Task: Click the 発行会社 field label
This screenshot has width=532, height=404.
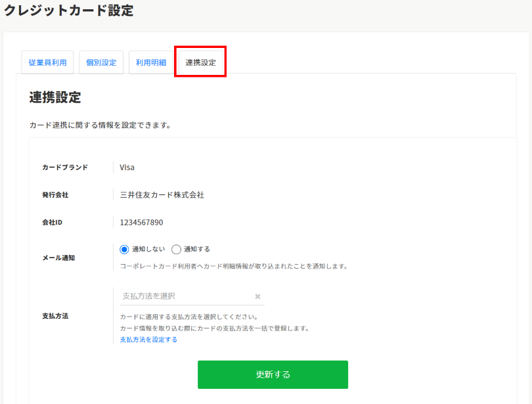Action: 55,195
